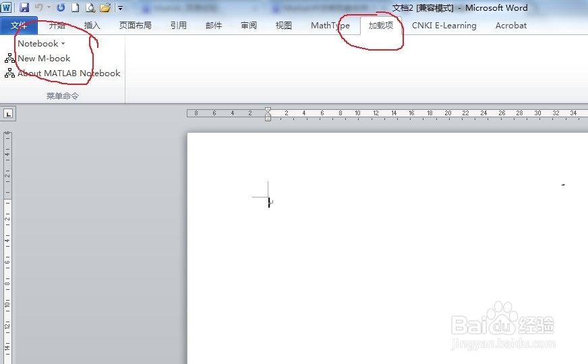This screenshot has width=588, height=364.
Task: Open print preview icon in quick access toolbar
Action: (90, 7)
